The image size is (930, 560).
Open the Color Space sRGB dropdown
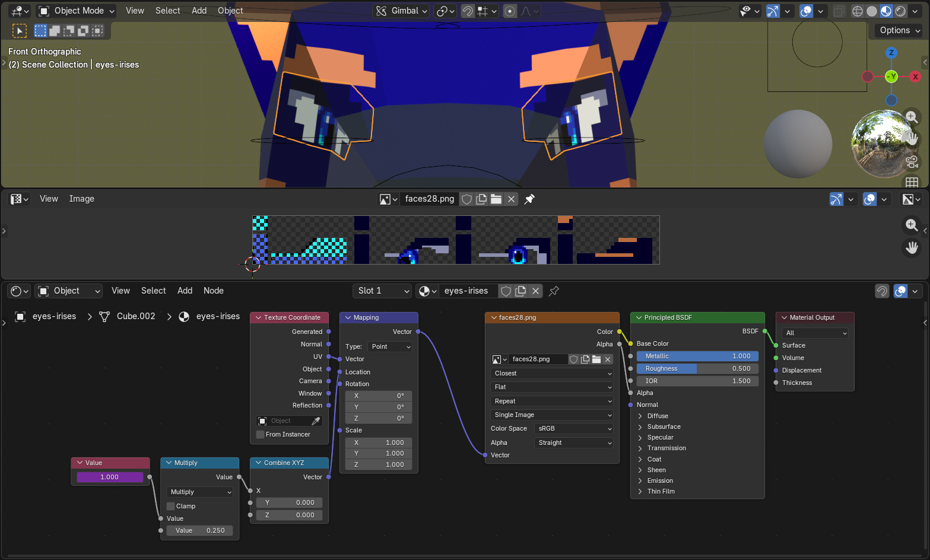[573, 428]
